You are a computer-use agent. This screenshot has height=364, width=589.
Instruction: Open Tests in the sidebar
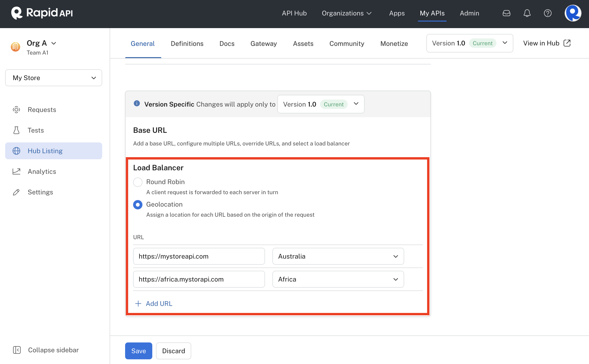[x=53, y=130]
